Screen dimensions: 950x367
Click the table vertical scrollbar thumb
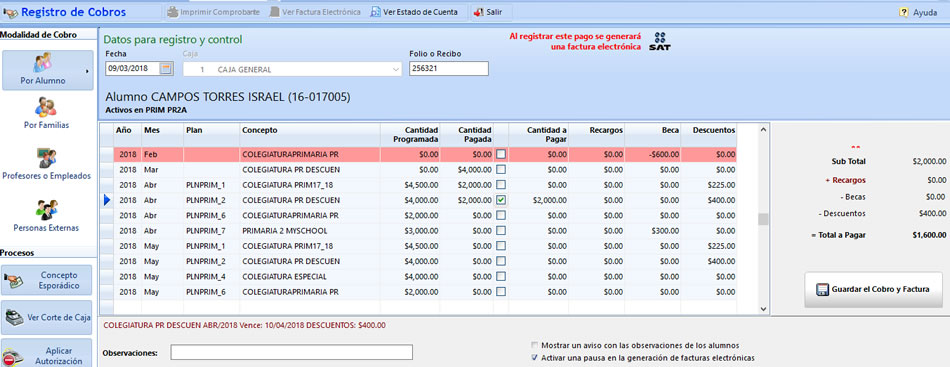pyautogui.click(x=763, y=219)
